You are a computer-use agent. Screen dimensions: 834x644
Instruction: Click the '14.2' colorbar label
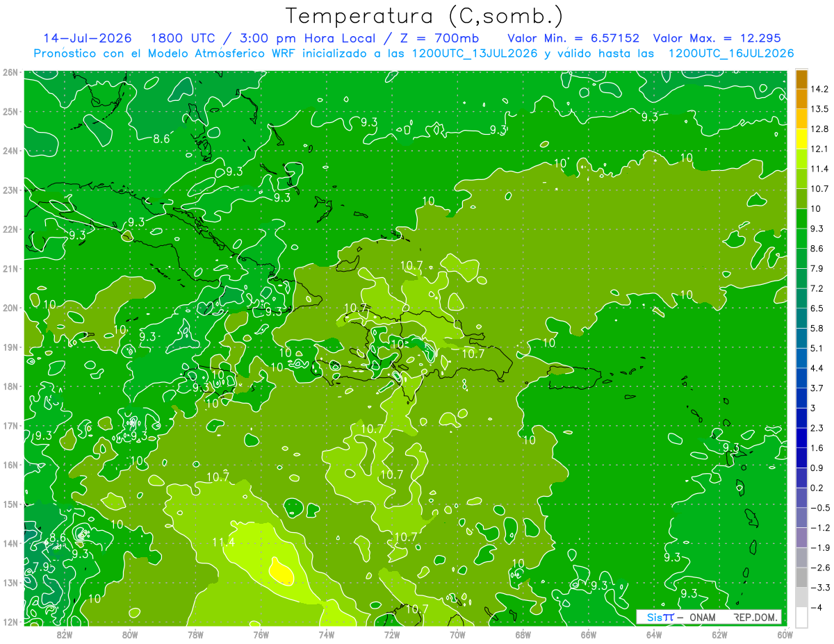click(x=821, y=89)
